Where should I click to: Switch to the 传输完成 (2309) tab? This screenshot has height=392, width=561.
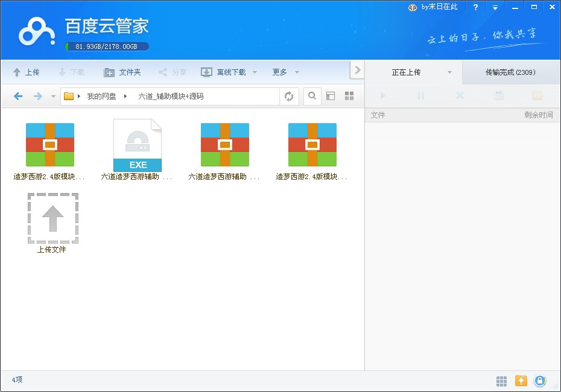pos(510,72)
